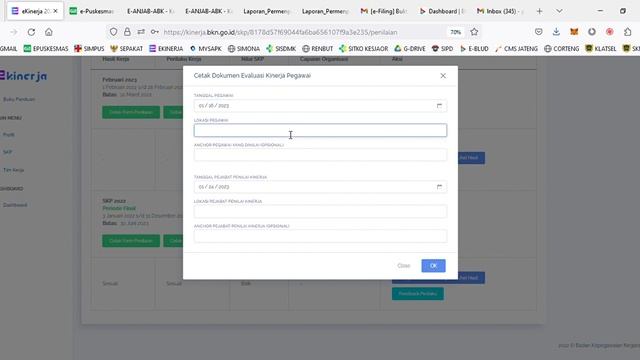Click Lokasi Pejabat Penilai Kinerja field
The height and width of the screenshot is (360, 640).
(320, 211)
